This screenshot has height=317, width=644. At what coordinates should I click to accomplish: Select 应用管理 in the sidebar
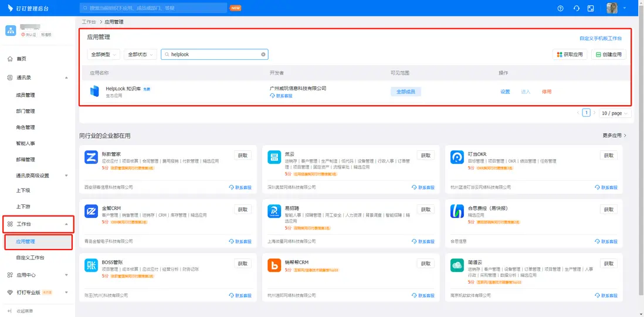(38, 242)
